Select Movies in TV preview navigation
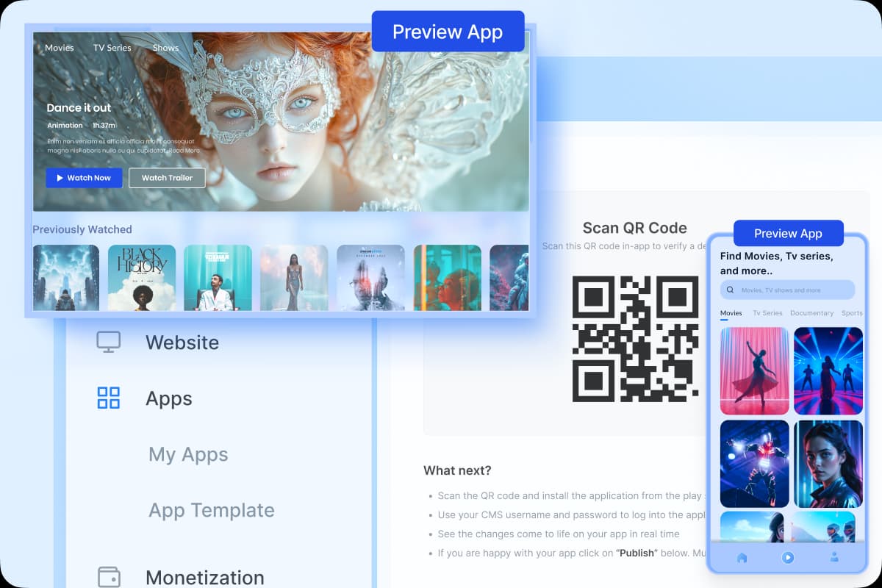 click(60, 48)
